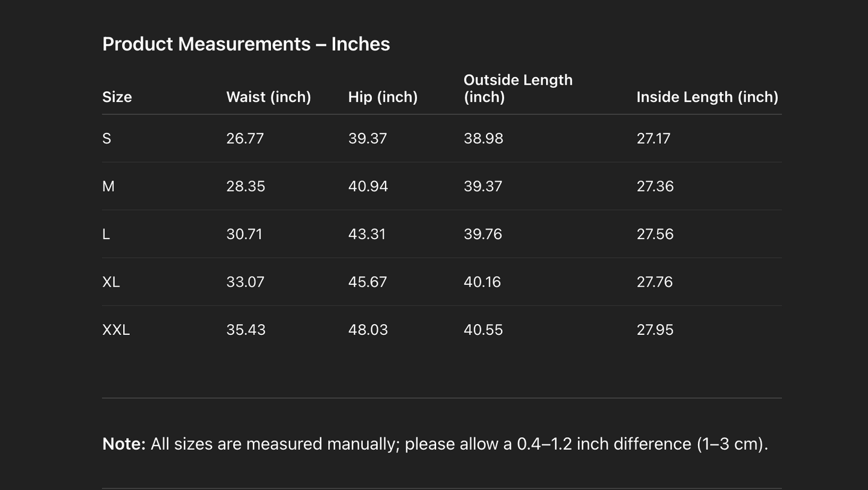This screenshot has height=490, width=868.
Task: Click outside length value 39.76
Action: (x=483, y=234)
